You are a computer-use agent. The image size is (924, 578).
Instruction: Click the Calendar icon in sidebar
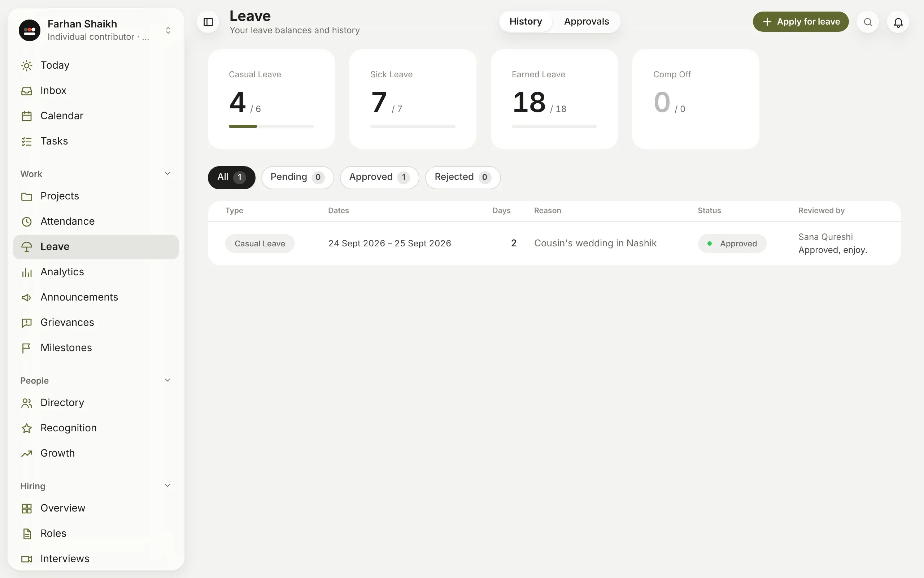coord(27,116)
